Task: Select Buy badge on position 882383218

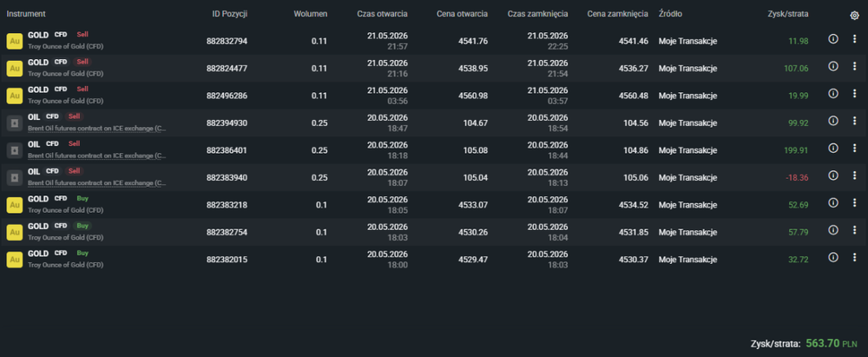Action: pyautogui.click(x=82, y=198)
